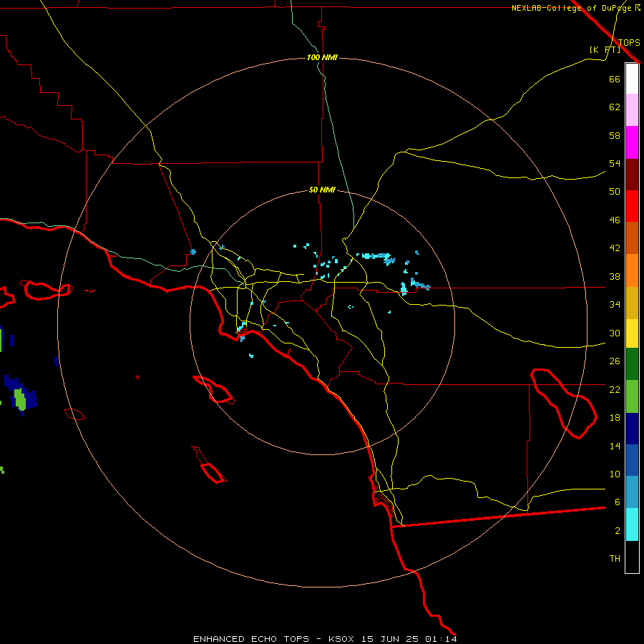Click the light orange legend swatch
The image size is (644, 644).
pos(632,270)
